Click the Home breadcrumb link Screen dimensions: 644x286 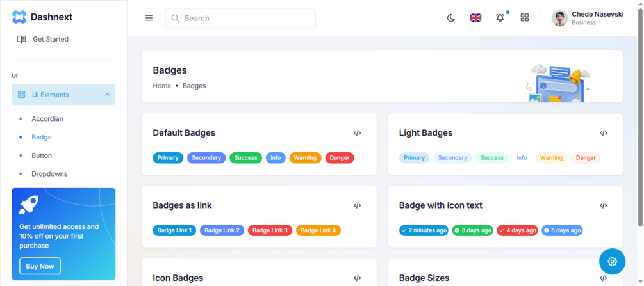161,86
